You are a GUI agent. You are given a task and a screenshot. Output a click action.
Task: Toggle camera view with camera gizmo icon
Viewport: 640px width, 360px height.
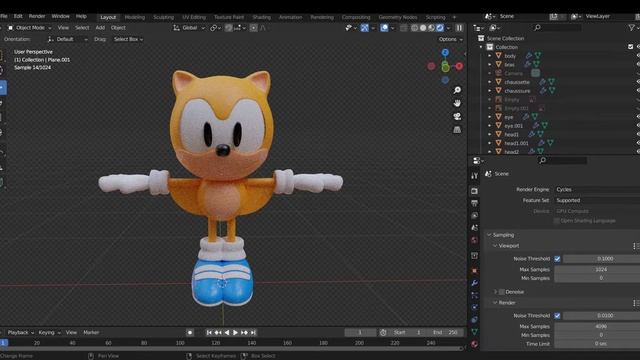(x=457, y=117)
